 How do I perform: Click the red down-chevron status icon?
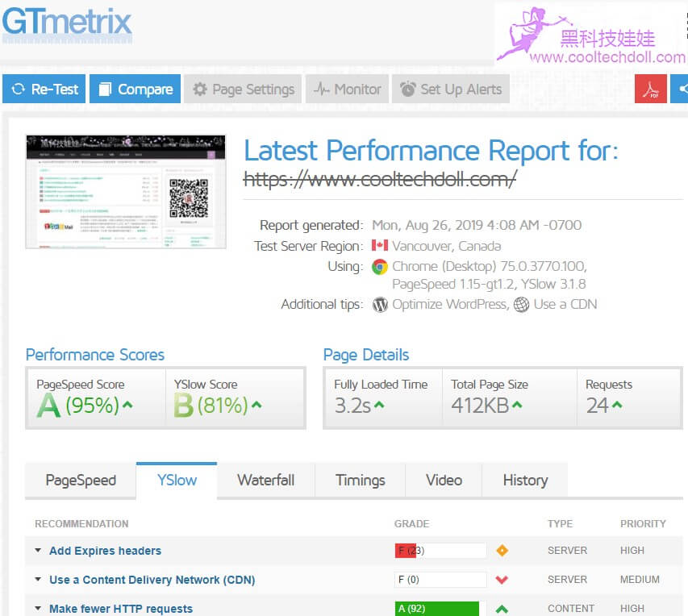click(x=502, y=580)
